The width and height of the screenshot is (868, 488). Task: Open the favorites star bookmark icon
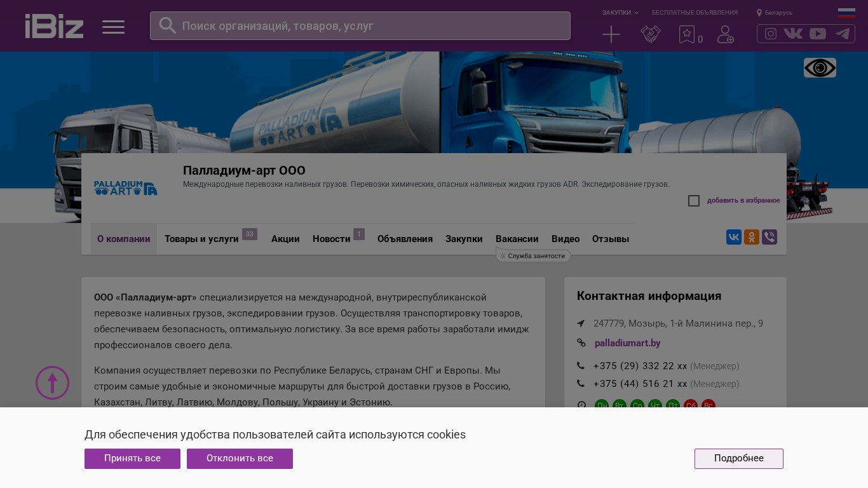click(x=686, y=34)
